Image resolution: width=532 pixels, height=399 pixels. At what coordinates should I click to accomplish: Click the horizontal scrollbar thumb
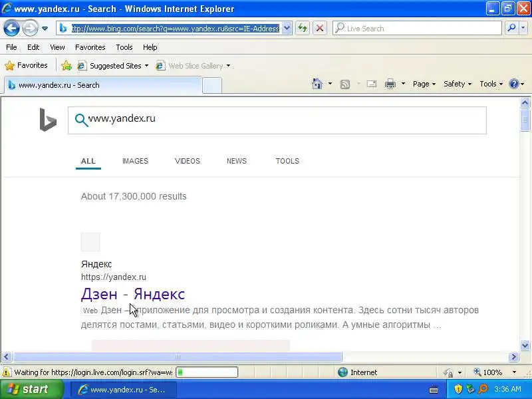coord(178,356)
